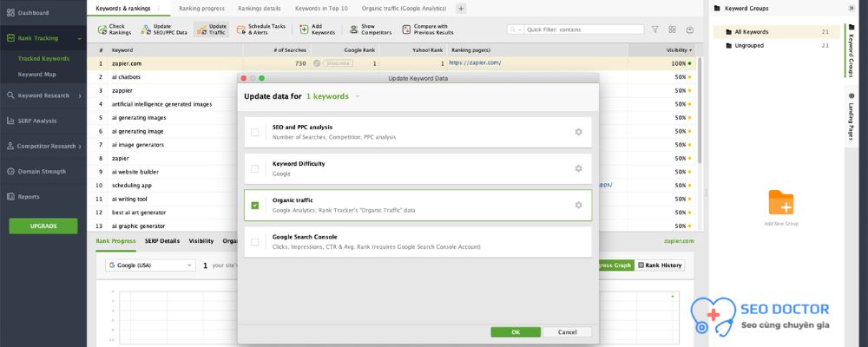Open the Google (USA) search engine dropdown

pyautogui.click(x=150, y=265)
